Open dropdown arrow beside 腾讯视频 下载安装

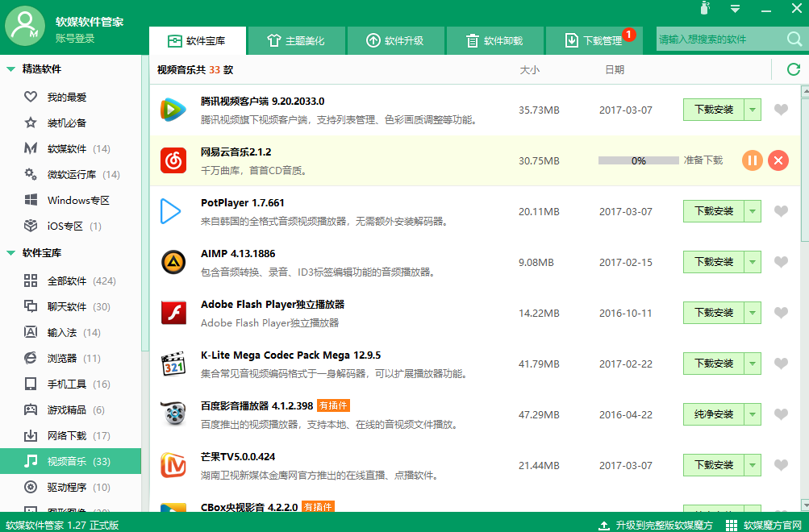[753, 110]
